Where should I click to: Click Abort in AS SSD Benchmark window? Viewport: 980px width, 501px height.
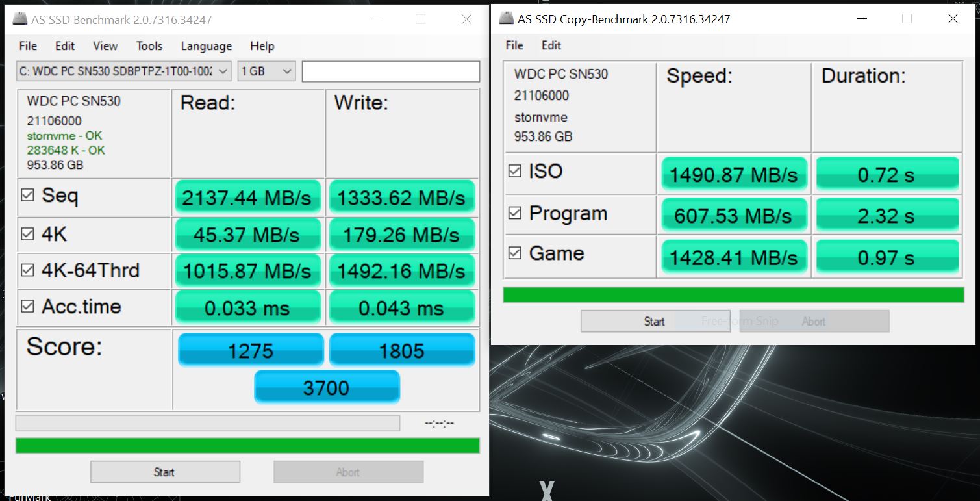(x=348, y=472)
